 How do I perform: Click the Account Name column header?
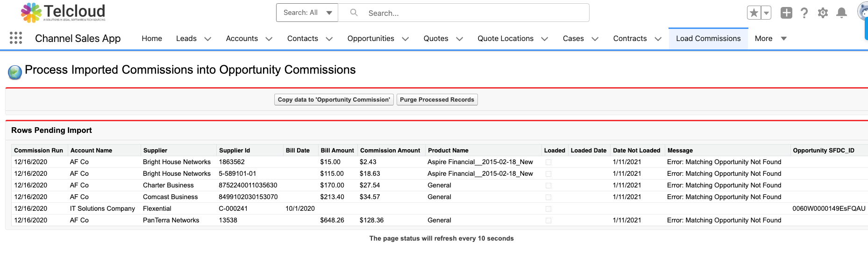point(91,150)
